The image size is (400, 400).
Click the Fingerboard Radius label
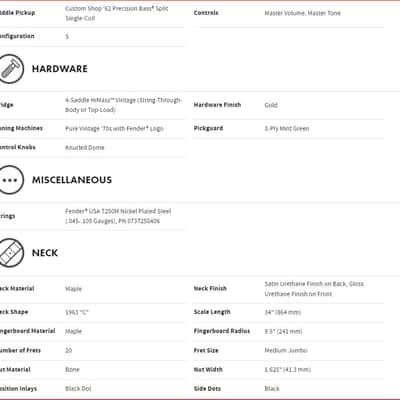pyautogui.click(x=222, y=331)
